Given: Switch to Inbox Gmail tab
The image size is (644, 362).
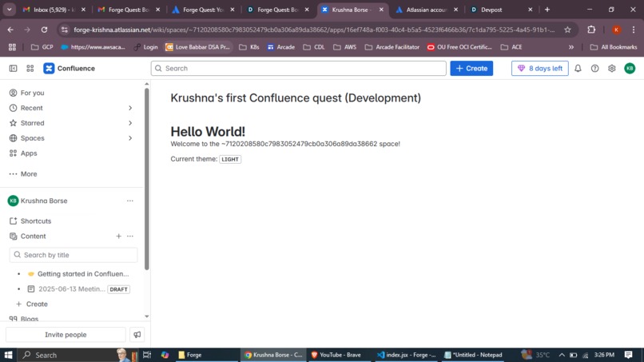Looking at the screenshot, I should [54, 10].
